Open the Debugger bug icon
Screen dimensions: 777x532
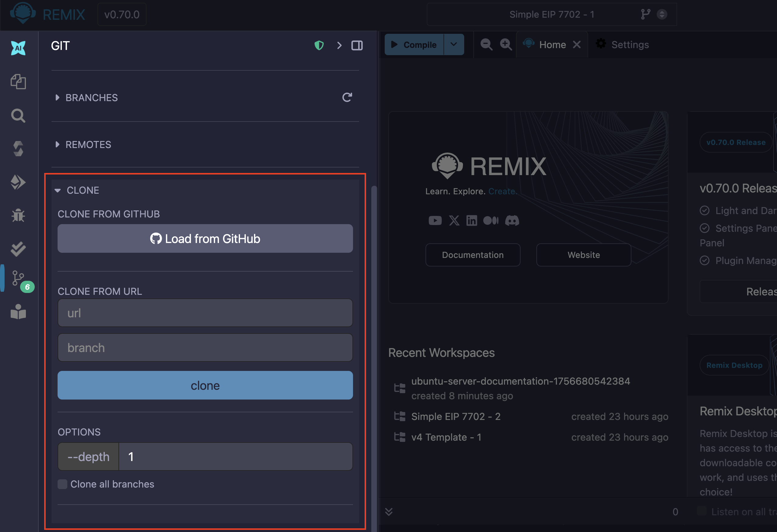tap(18, 216)
